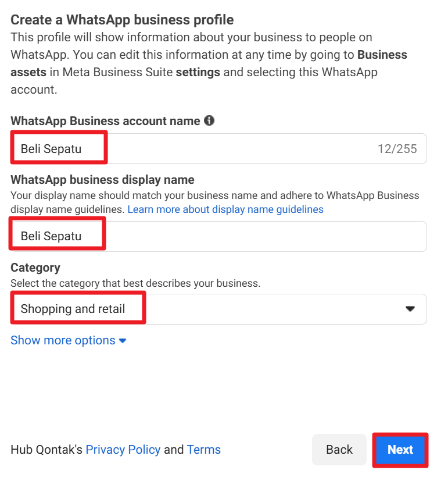Click the WhatsApp Business account name label
Image resolution: width=448 pixels, height=477 pixels.
[x=105, y=121]
